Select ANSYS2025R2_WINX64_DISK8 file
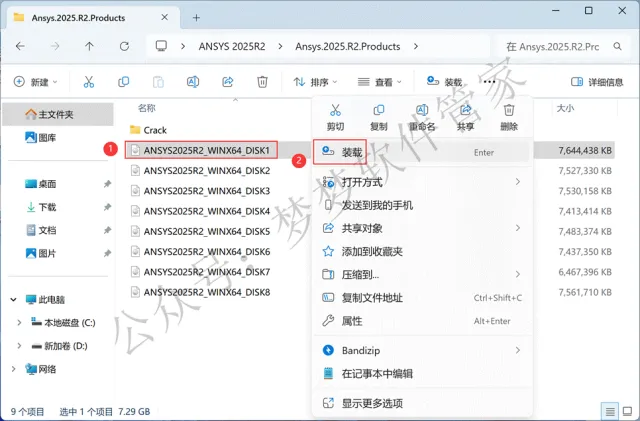 200,292
